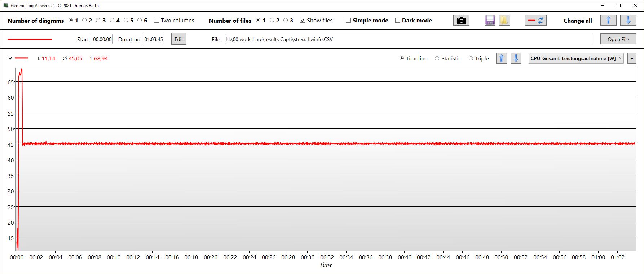Enable the Dark mode checkbox
This screenshot has width=644, height=274.
398,21
